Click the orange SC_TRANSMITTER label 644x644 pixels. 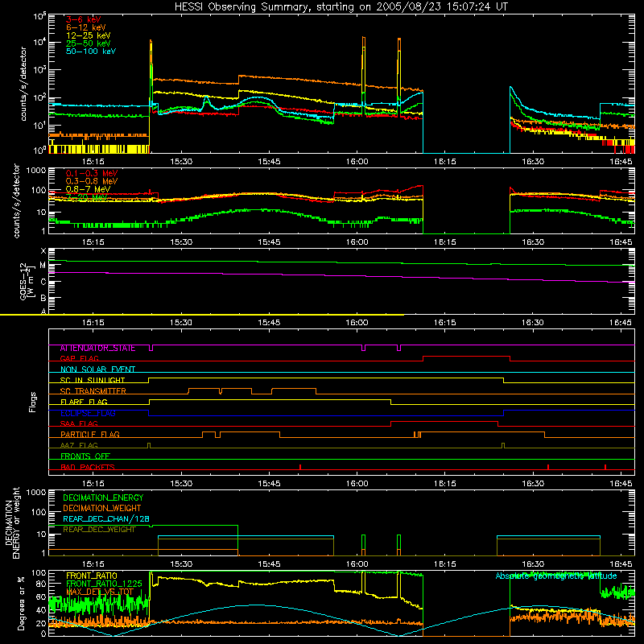(93, 391)
